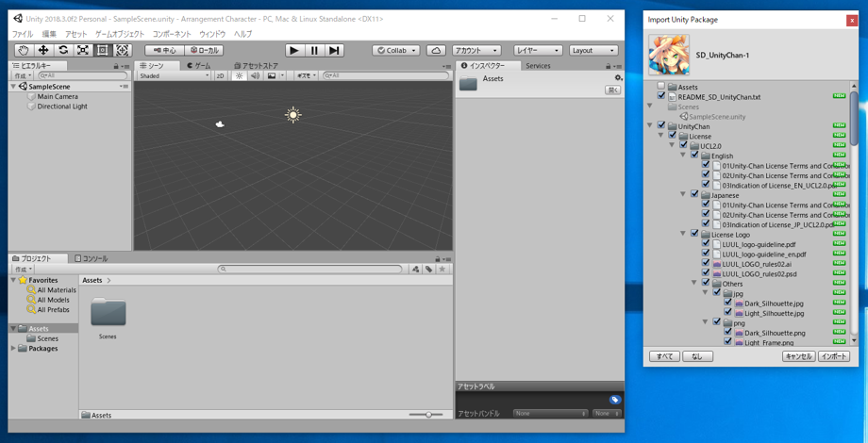Select the Hand tool in Unity toolbar

(24, 50)
